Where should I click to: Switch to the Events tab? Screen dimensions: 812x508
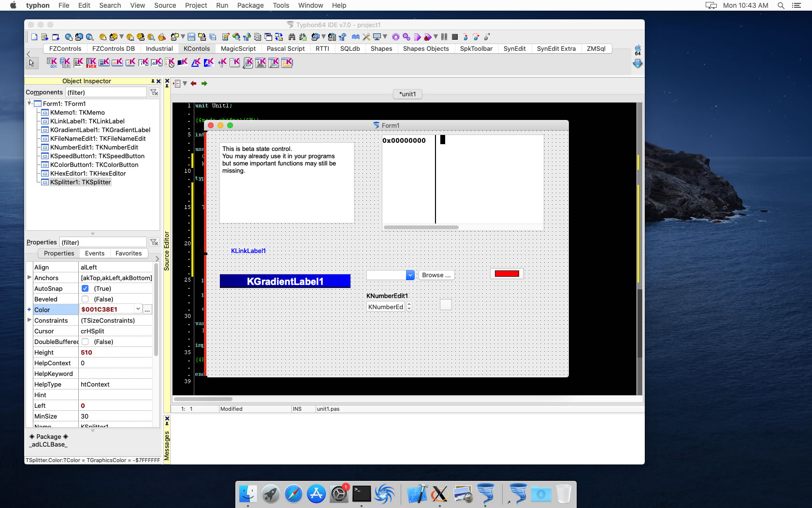(x=95, y=253)
